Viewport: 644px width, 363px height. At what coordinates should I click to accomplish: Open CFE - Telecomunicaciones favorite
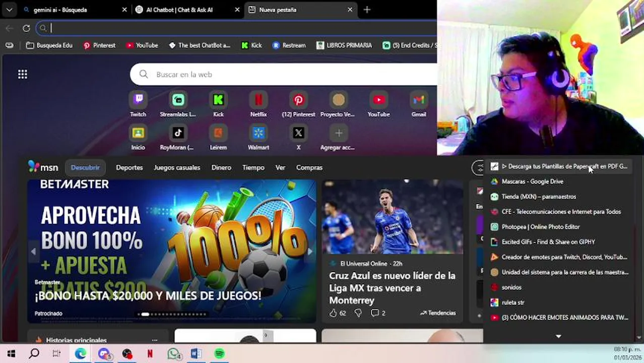[559, 212]
